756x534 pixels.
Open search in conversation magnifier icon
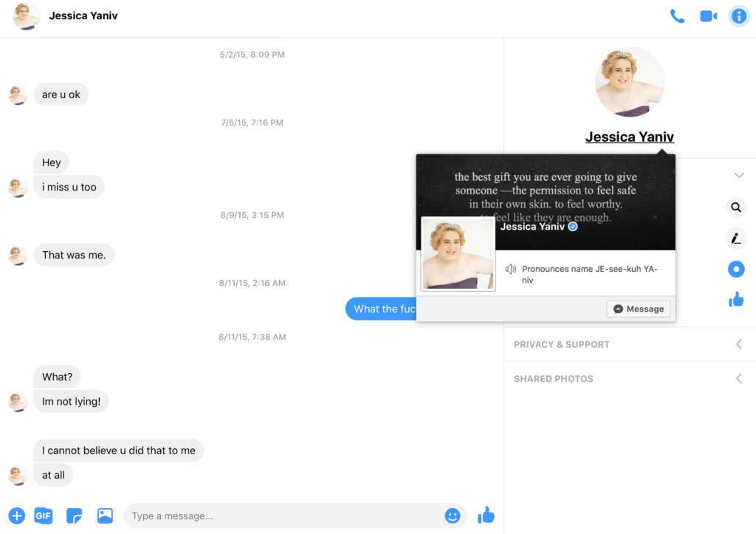736,208
